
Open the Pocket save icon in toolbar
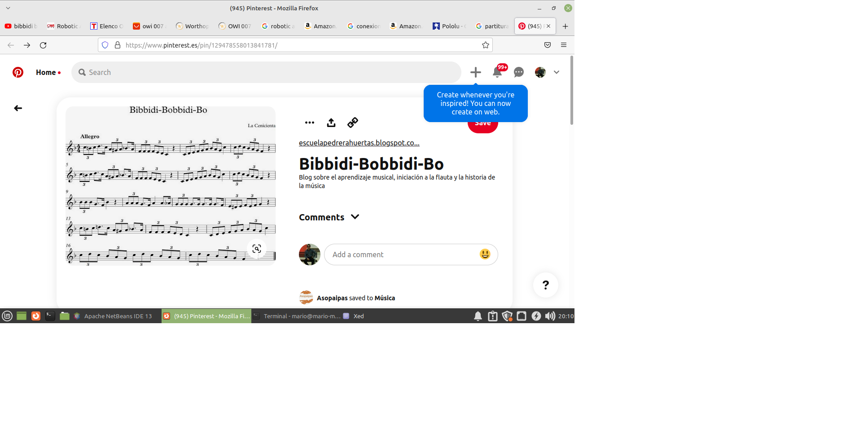pyautogui.click(x=548, y=45)
